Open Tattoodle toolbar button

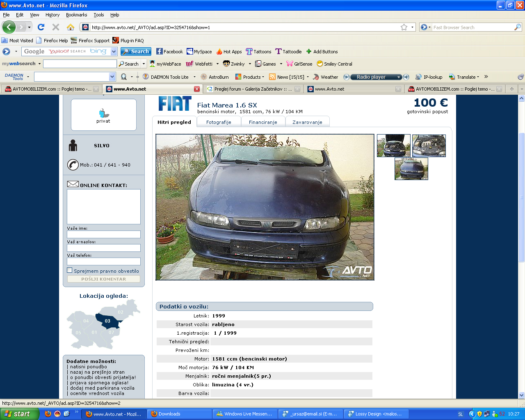(288, 52)
